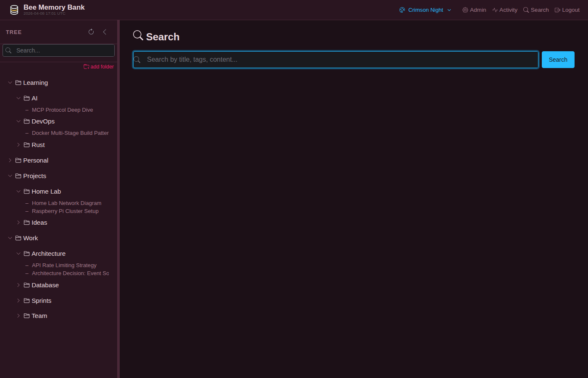588x378 pixels.
Task: Click the folder icon next to Personal
Action: pyautogui.click(x=18, y=160)
